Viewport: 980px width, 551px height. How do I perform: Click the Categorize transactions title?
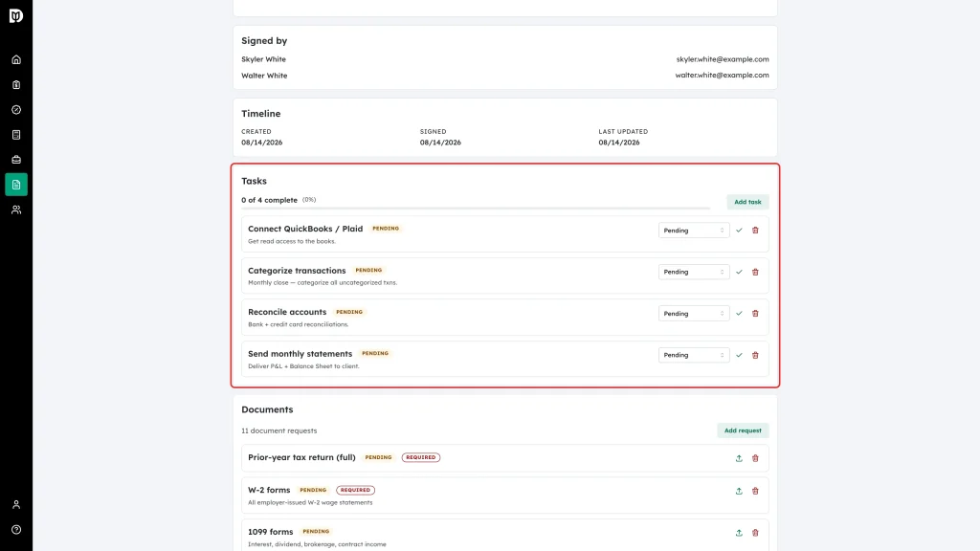pyautogui.click(x=297, y=271)
